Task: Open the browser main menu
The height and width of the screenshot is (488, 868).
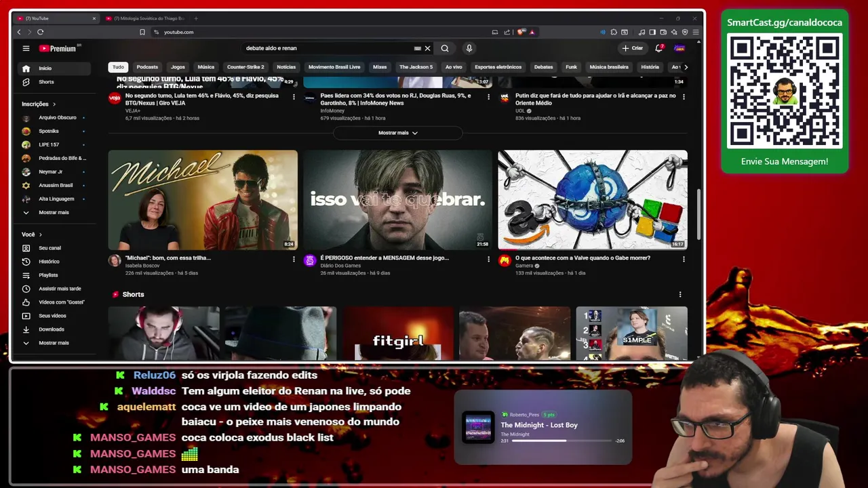Action: click(696, 32)
